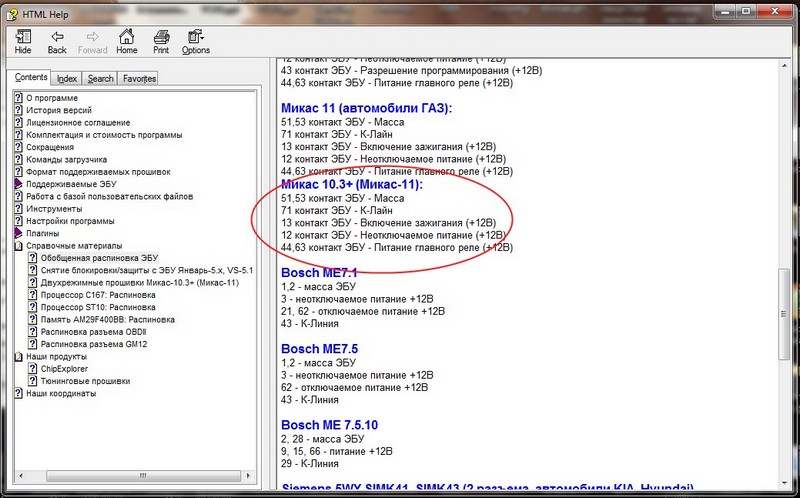This screenshot has width=800, height=498.
Task: Collapse the Справочные материалы open book
Action: click(x=19, y=245)
